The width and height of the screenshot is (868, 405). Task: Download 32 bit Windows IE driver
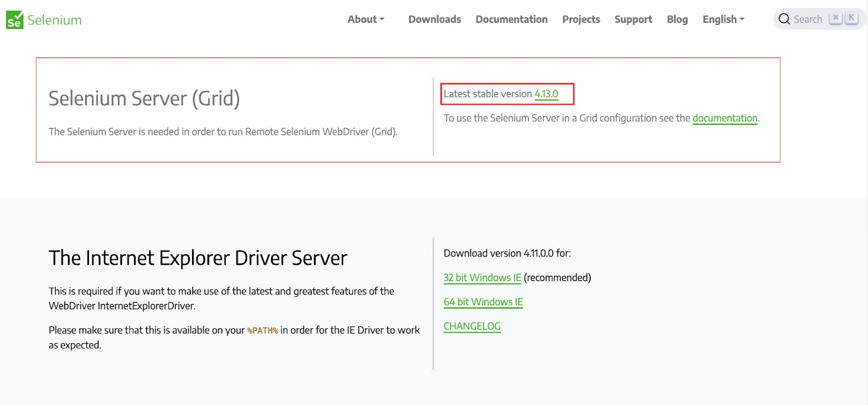[482, 278]
